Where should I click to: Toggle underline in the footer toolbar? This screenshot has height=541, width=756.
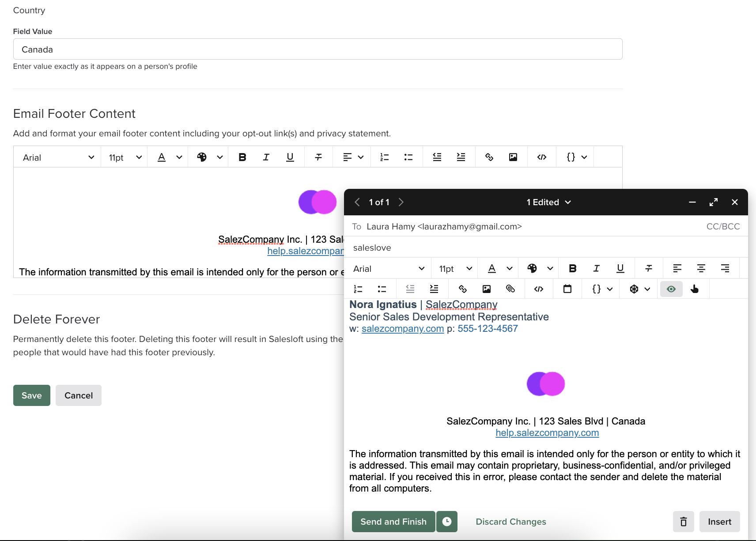click(290, 157)
